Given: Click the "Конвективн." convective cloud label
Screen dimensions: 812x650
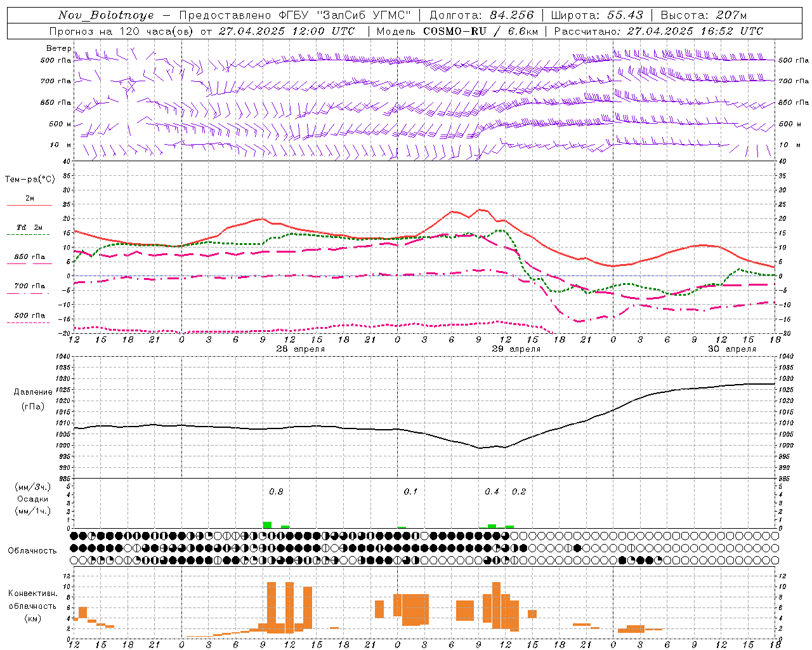Looking at the screenshot, I should pyautogui.click(x=33, y=594).
